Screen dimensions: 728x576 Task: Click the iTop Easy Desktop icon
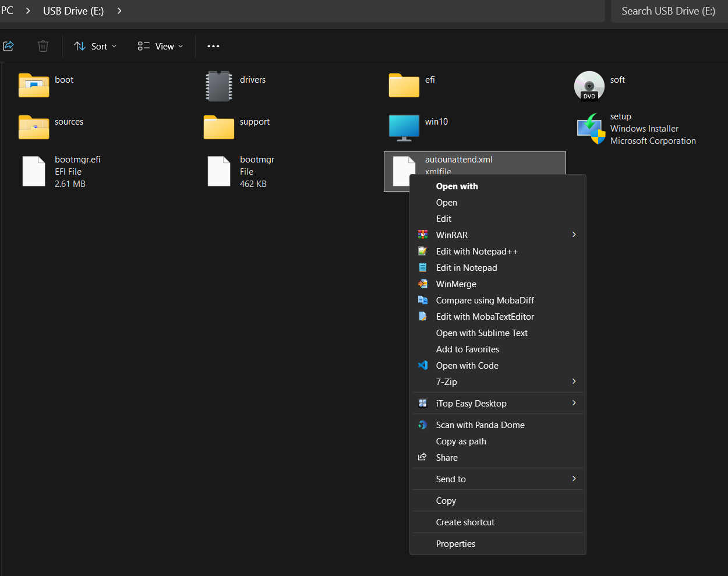423,403
